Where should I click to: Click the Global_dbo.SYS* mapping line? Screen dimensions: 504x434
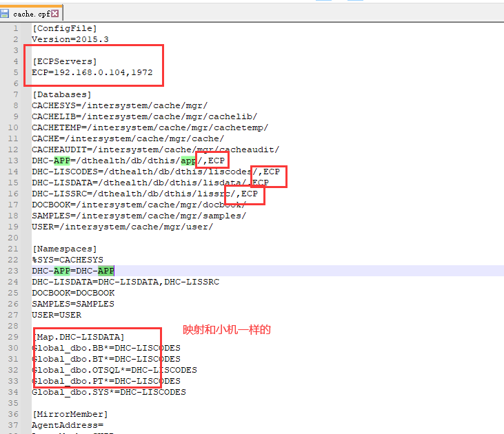click(109, 392)
